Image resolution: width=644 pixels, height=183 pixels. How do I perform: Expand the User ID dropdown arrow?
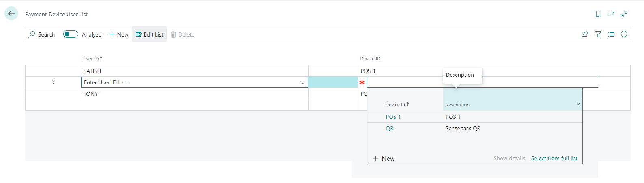[303, 82]
